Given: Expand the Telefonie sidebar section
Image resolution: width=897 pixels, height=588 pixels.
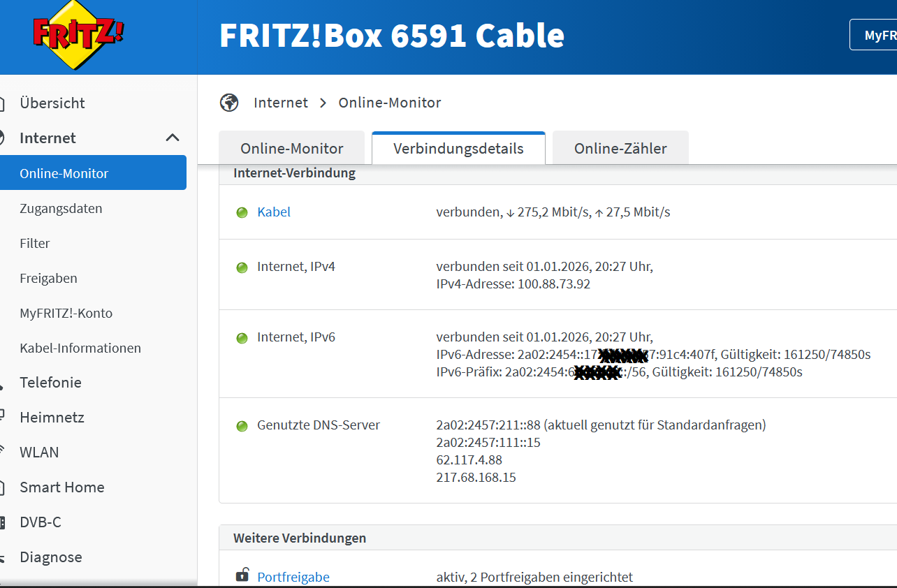Looking at the screenshot, I should point(50,383).
